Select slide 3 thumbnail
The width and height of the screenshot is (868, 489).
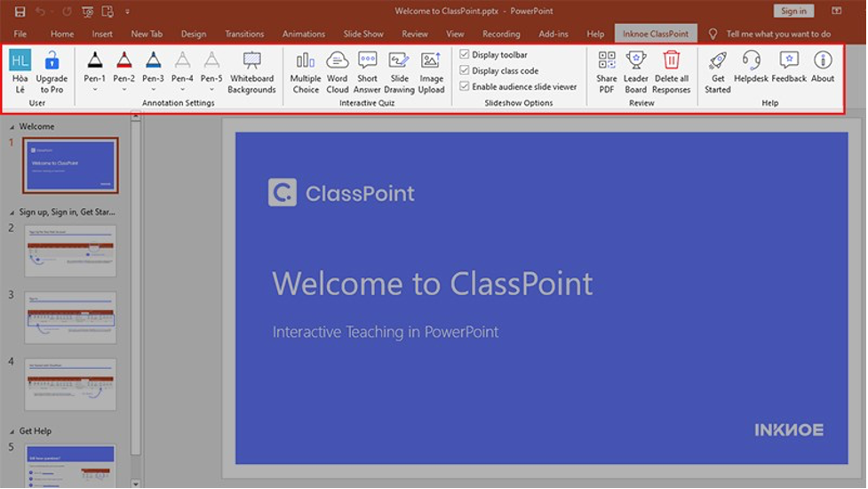70,317
